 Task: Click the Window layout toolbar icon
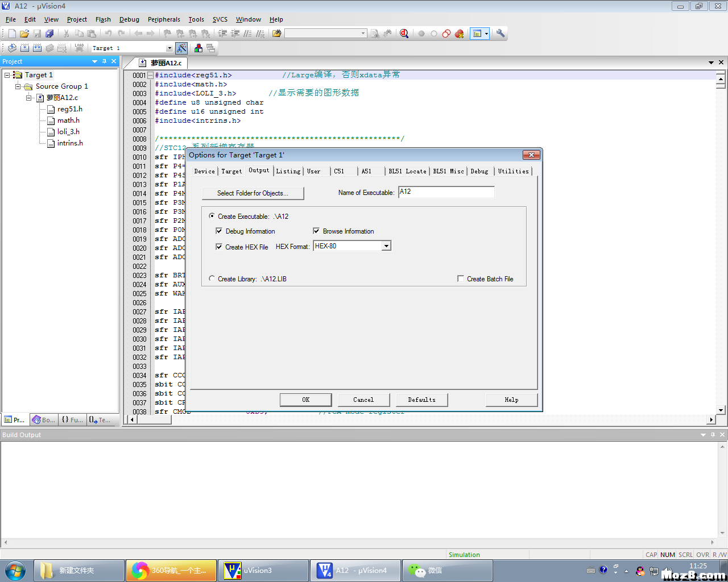coord(477,34)
